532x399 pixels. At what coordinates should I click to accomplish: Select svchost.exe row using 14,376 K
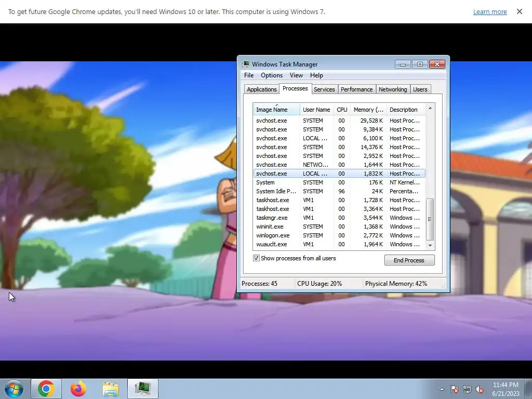[339, 147]
